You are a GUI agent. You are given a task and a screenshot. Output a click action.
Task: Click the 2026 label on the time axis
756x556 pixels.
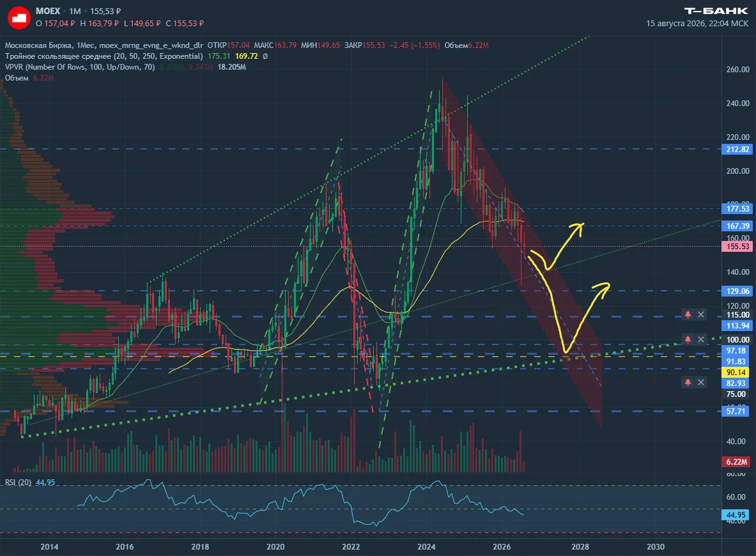pyautogui.click(x=502, y=546)
